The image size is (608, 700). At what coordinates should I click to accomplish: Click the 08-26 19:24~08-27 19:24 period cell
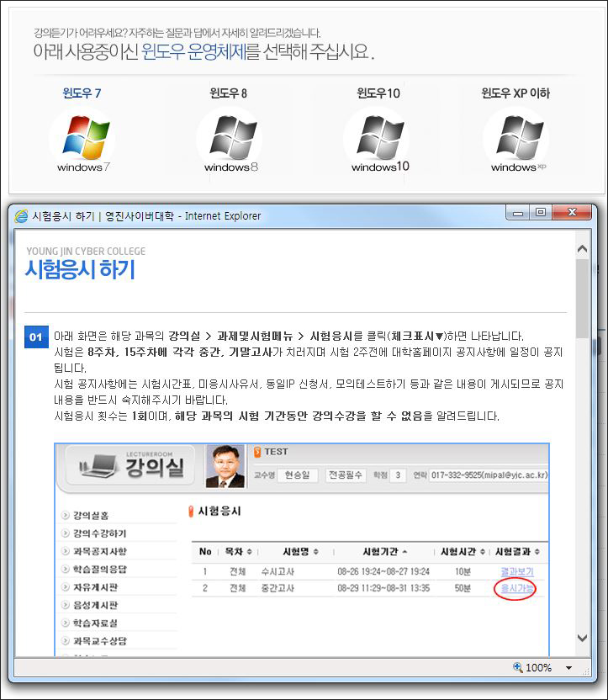(383, 571)
